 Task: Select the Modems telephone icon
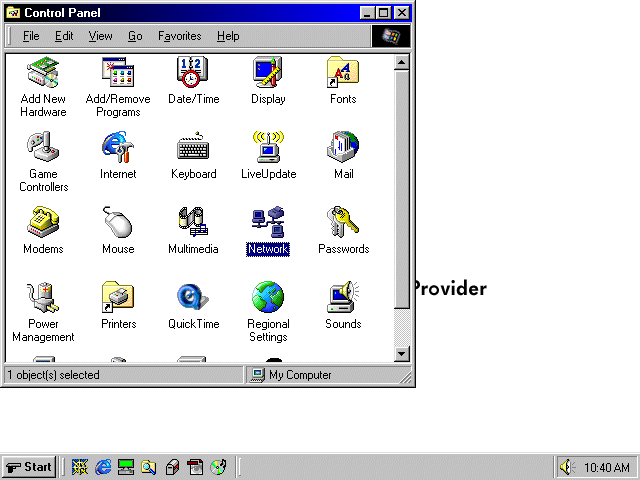43,222
